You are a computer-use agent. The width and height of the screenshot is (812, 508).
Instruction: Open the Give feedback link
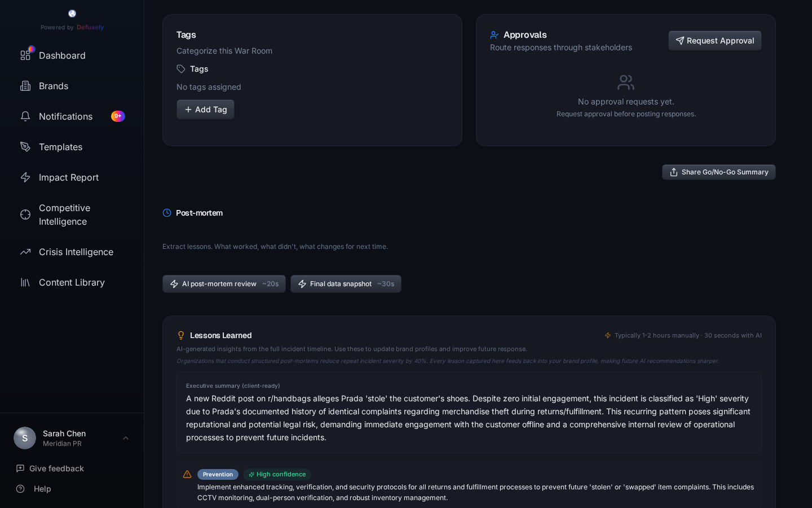coord(56,468)
